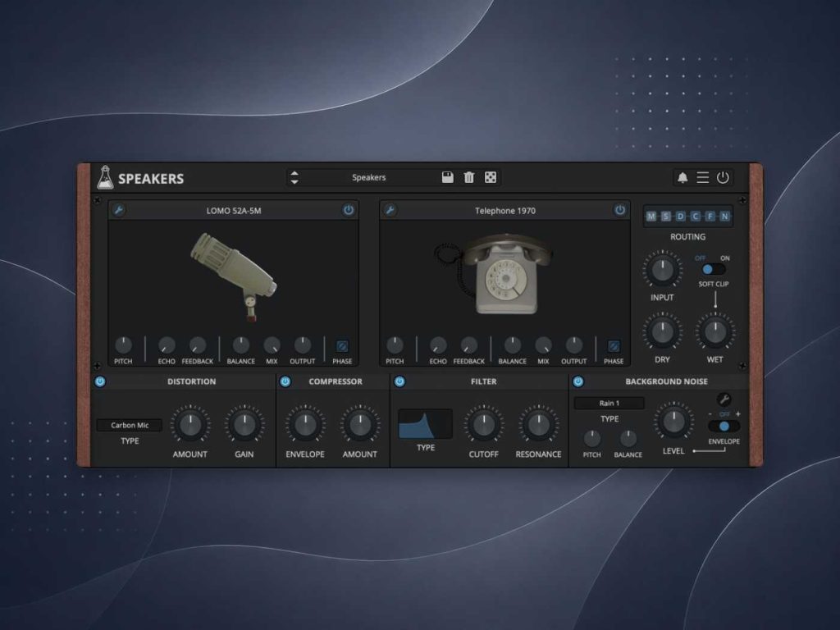This screenshot has height=630, width=840.
Task: Toggle the Distortion power button
Action: coord(99,381)
